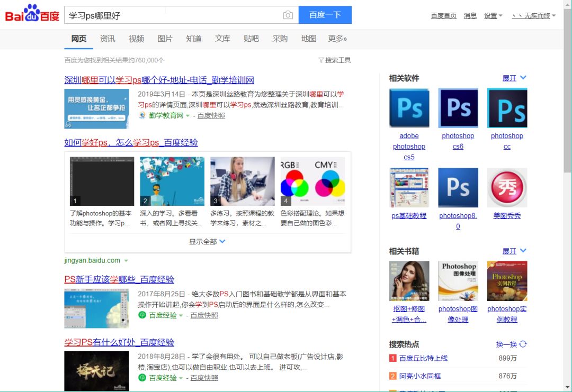572x392 pixels.
Task: Open the ps基础教程 thumbnail icon
Action: [409, 188]
